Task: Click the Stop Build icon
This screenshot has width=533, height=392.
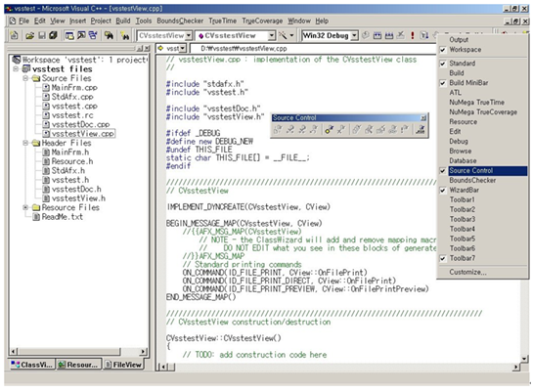Action: pos(401,35)
